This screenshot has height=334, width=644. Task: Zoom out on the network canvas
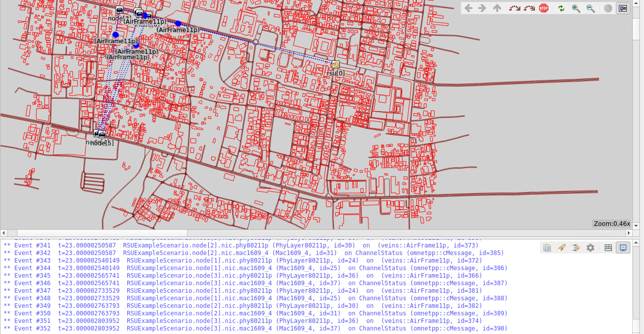click(591, 8)
